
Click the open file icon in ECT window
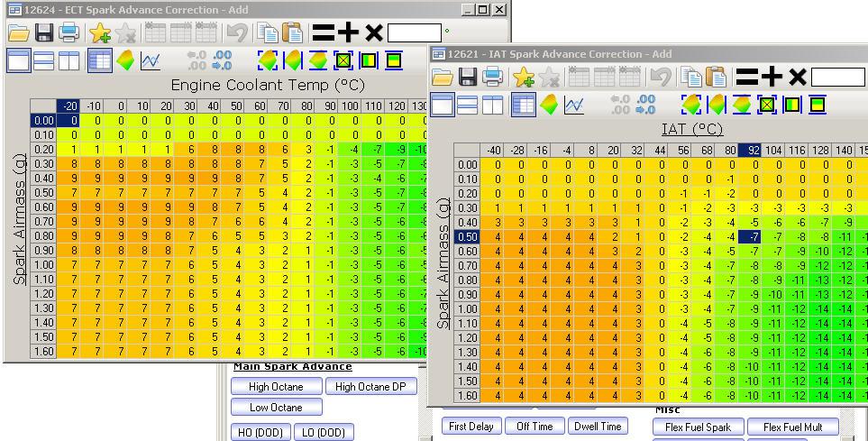18,33
